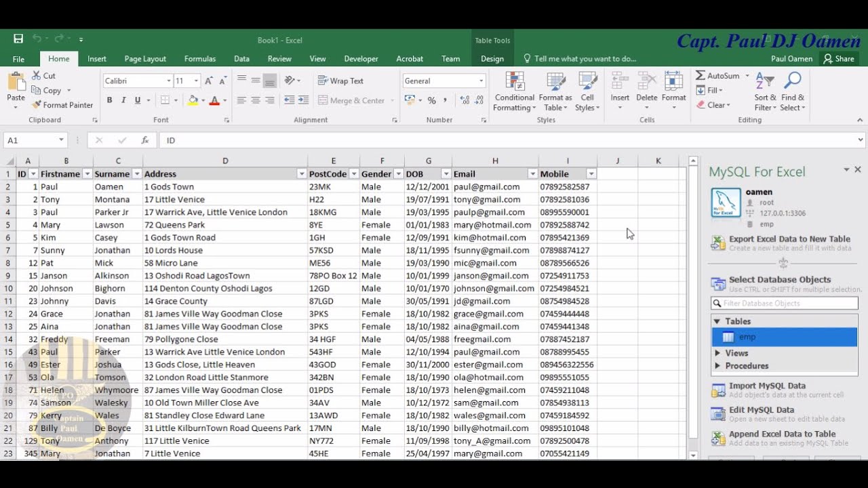Toggle Wrap Text

click(x=340, y=81)
